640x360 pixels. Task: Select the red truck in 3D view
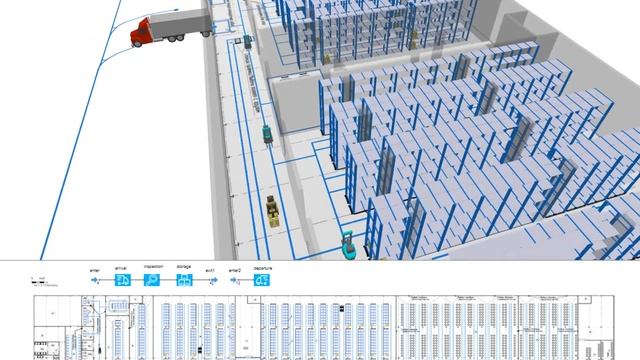point(171,28)
